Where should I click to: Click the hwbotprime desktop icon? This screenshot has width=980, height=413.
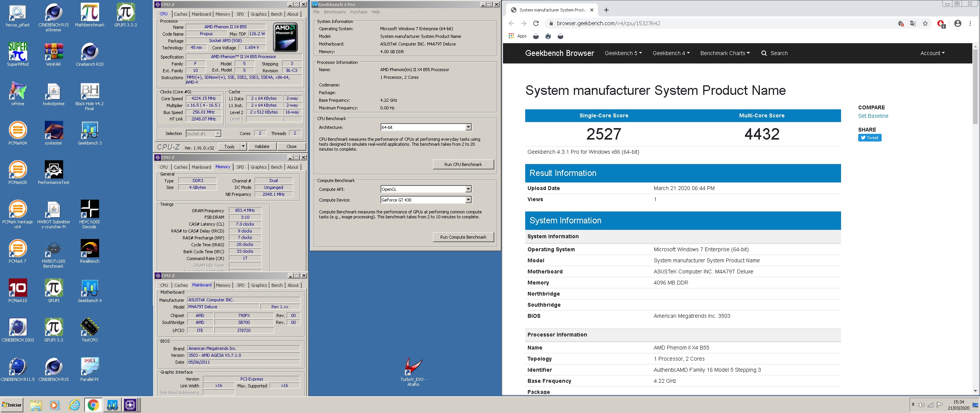point(54,94)
